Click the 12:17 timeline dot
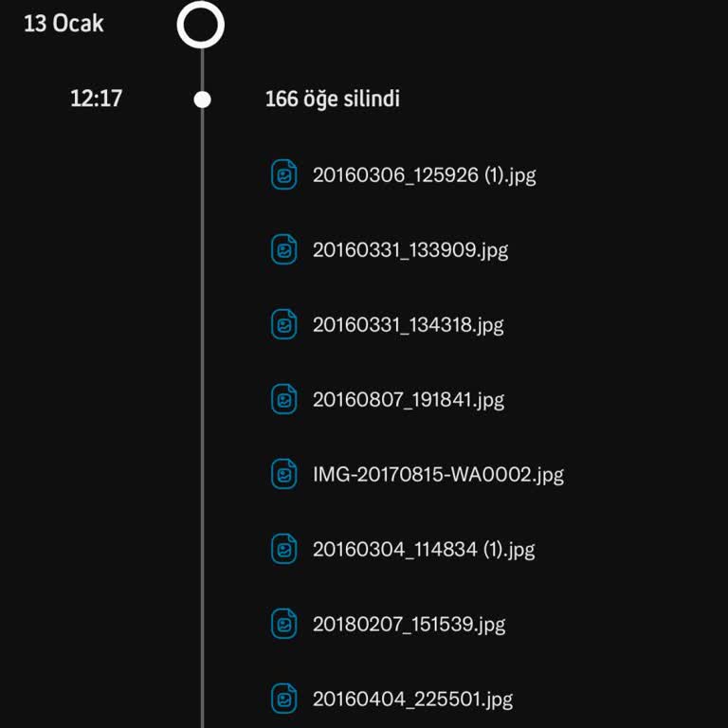The height and width of the screenshot is (728, 728). pyautogui.click(x=202, y=100)
